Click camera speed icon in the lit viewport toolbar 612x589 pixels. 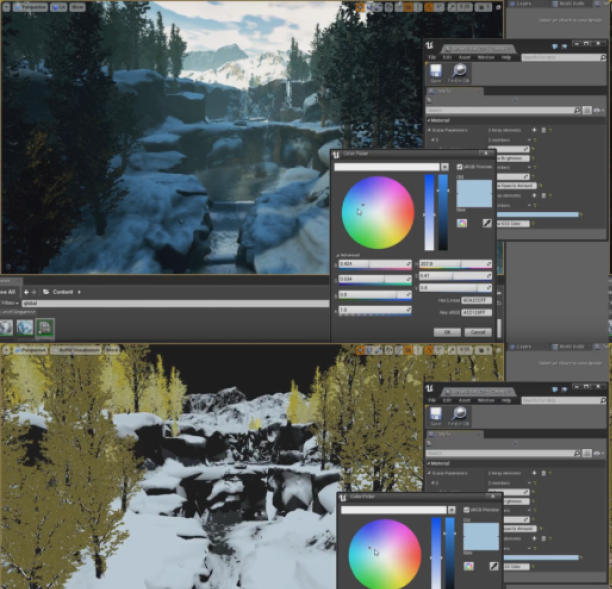point(483,7)
